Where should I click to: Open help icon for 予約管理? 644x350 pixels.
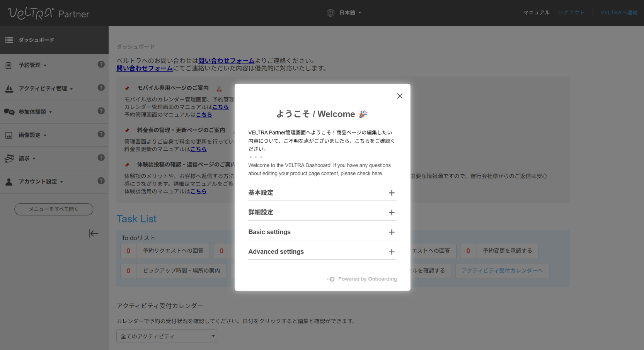101,65
